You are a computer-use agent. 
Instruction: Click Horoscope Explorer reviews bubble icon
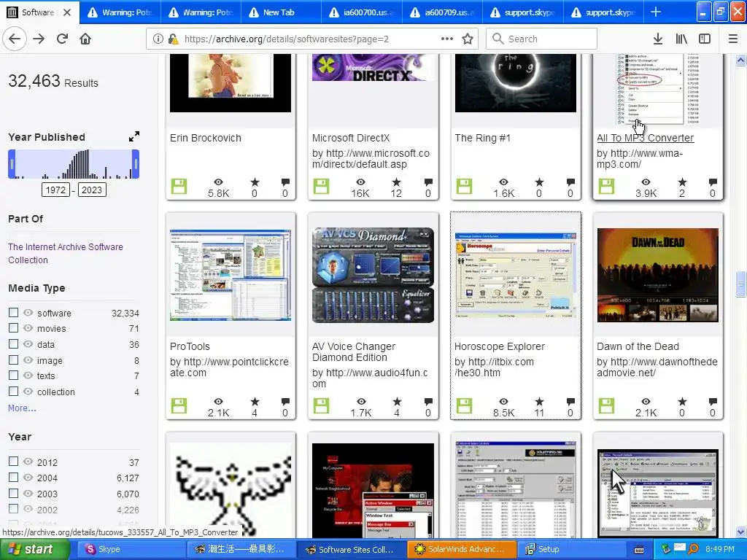click(570, 402)
